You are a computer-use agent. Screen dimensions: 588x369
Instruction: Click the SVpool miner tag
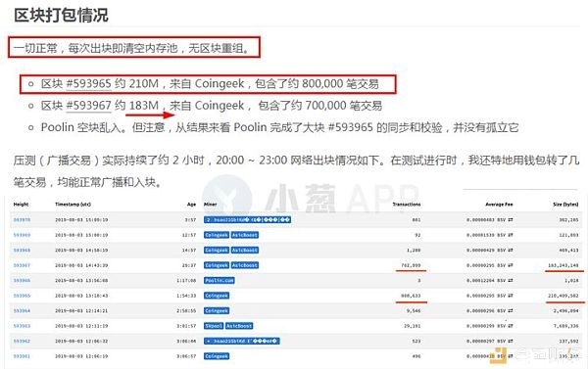[214, 326]
